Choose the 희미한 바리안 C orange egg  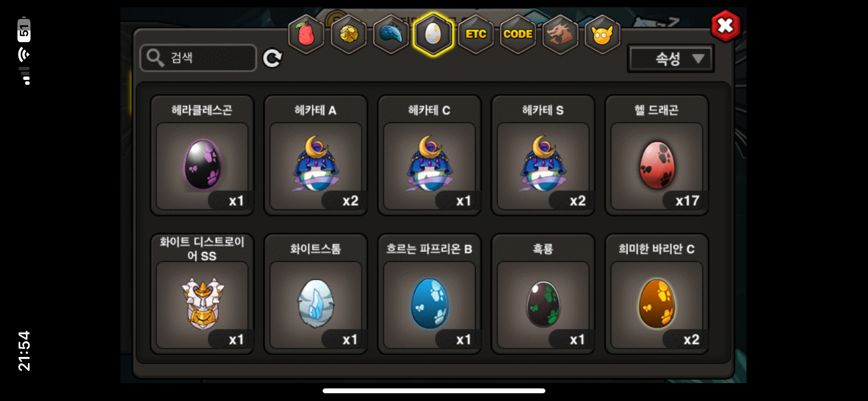point(657,294)
